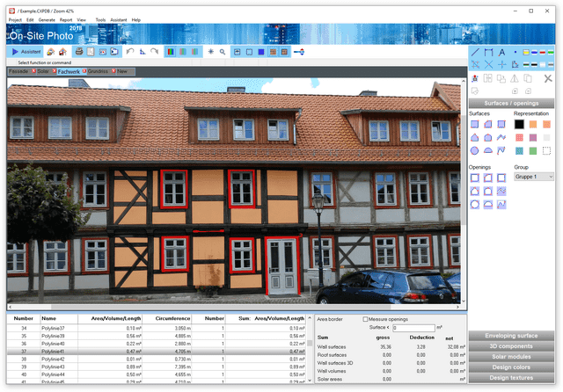Image resolution: width=563 pixels, height=392 pixels.
Task: Click the large X delete icon
Action: pyautogui.click(x=548, y=78)
